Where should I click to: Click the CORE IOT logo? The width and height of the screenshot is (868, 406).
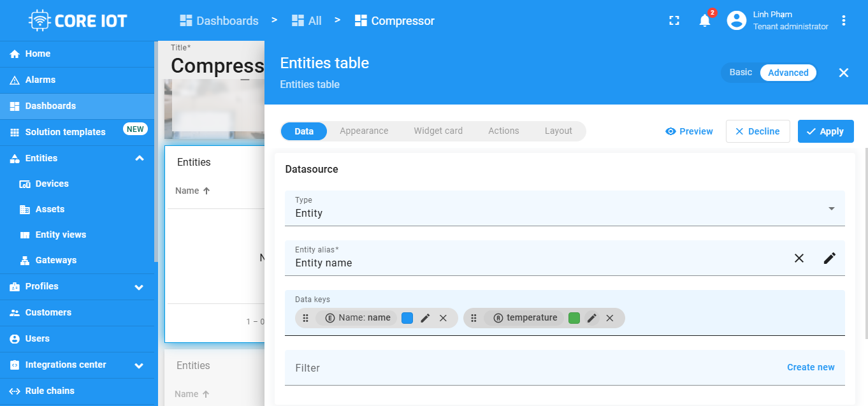(x=78, y=20)
